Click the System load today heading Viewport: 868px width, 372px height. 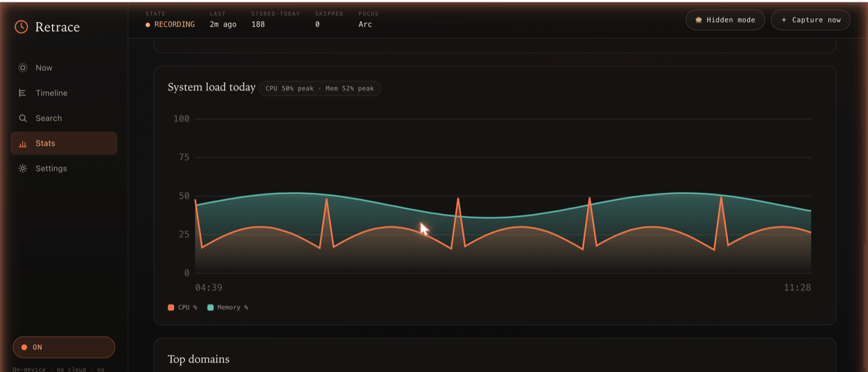point(211,87)
